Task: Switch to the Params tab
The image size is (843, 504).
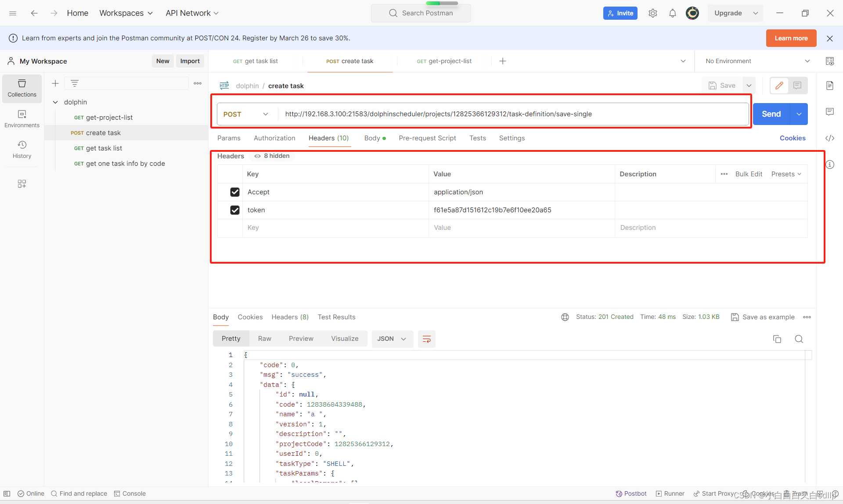Action: pyautogui.click(x=229, y=138)
